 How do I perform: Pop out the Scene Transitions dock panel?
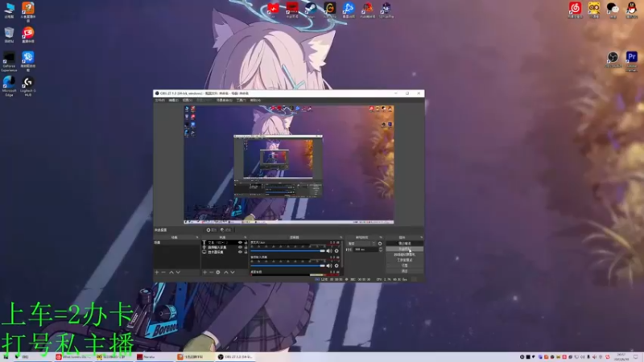[381, 237]
